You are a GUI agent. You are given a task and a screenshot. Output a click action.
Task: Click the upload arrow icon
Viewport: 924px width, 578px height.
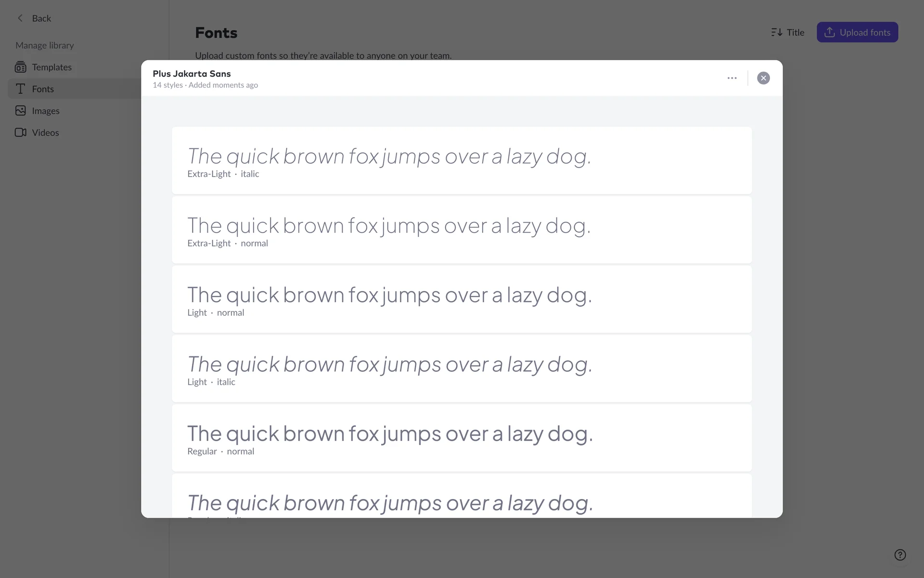(829, 32)
